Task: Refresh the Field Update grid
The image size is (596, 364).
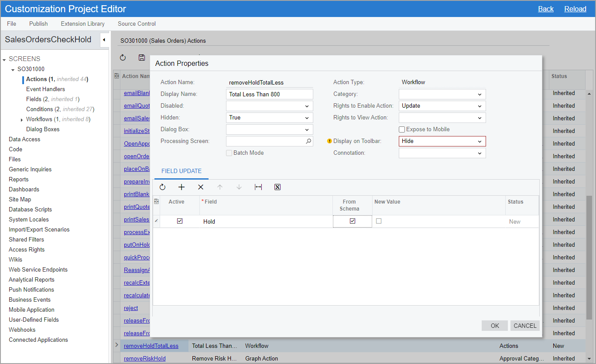Action: (x=163, y=187)
